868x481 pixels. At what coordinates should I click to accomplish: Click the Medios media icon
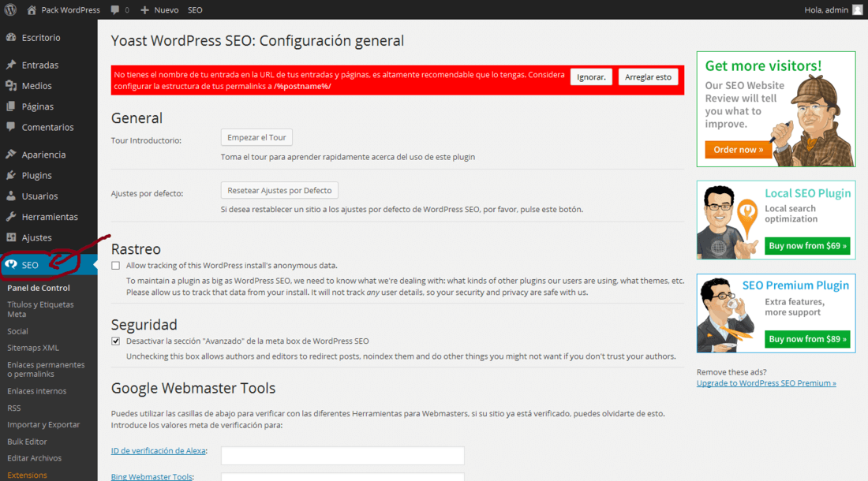pos(11,86)
